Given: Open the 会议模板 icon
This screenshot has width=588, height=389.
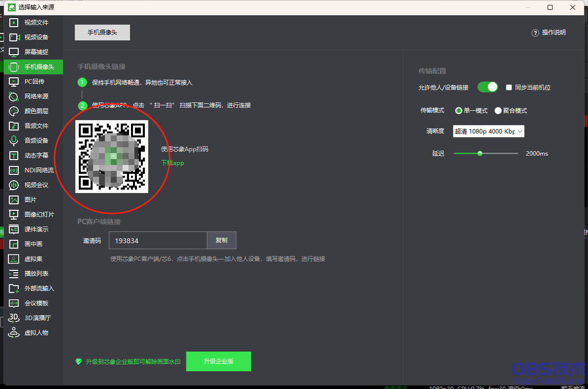Looking at the screenshot, I should (13, 303).
